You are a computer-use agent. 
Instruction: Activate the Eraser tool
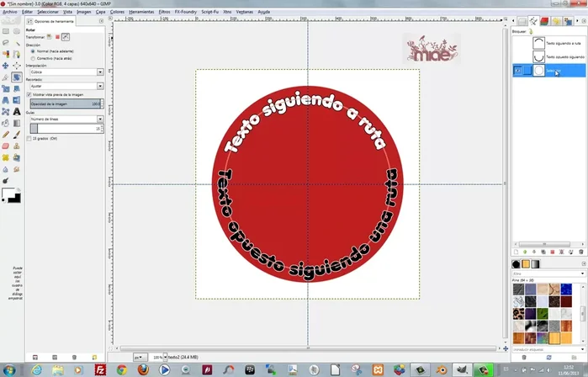coord(6,146)
